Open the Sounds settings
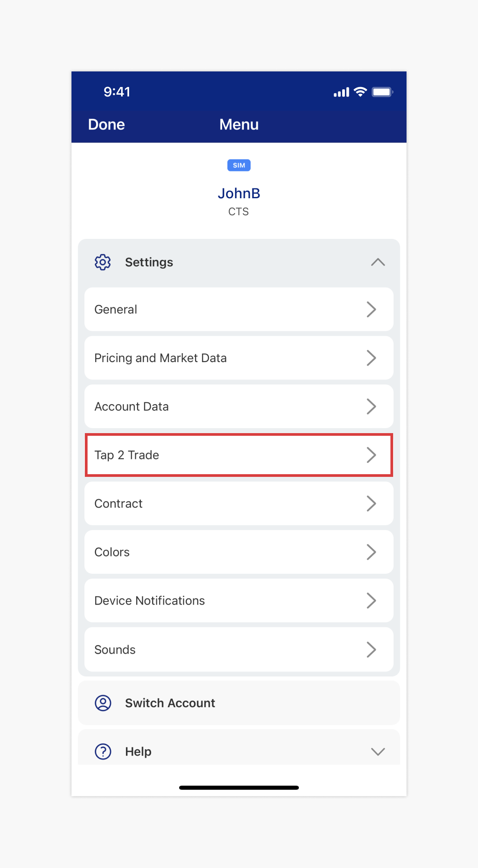 (x=239, y=650)
